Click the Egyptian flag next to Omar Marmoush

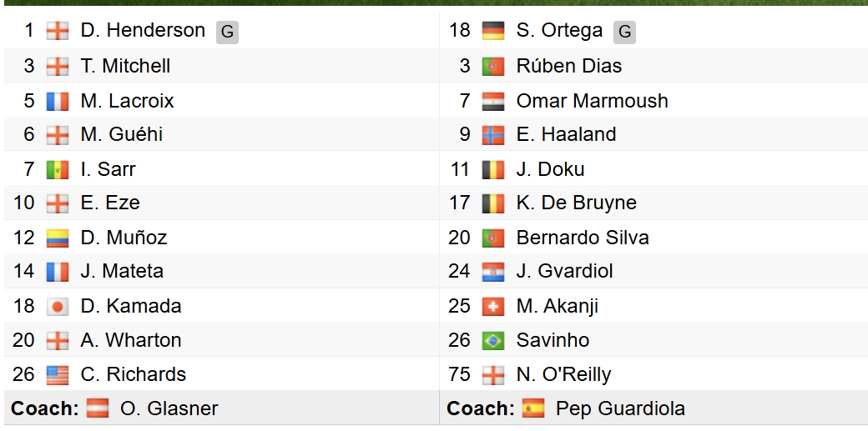pyautogui.click(x=492, y=101)
